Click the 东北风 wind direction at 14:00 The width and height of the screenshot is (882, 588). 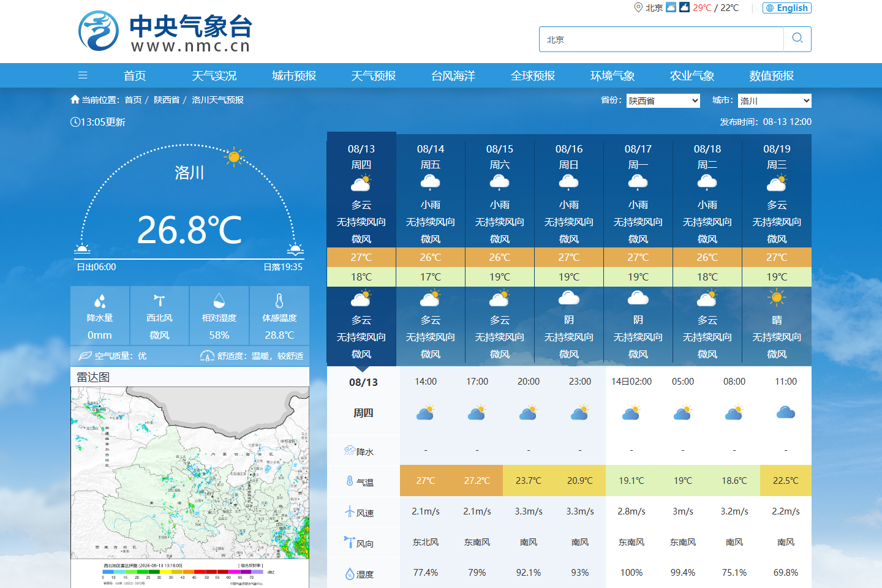pyautogui.click(x=426, y=542)
